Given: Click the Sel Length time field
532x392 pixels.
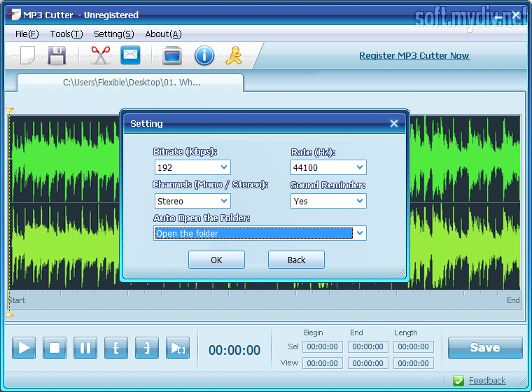Looking at the screenshot, I should tap(413, 346).
